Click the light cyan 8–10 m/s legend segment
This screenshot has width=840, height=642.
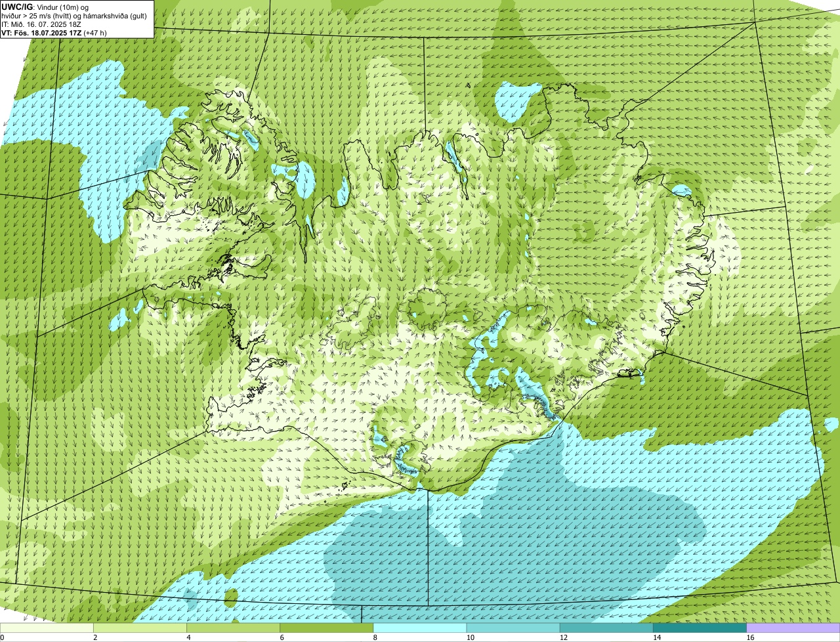point(420,628)
